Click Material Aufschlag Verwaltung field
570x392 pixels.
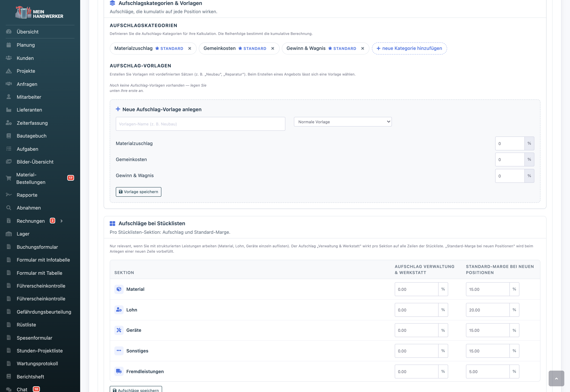[416, 289]
